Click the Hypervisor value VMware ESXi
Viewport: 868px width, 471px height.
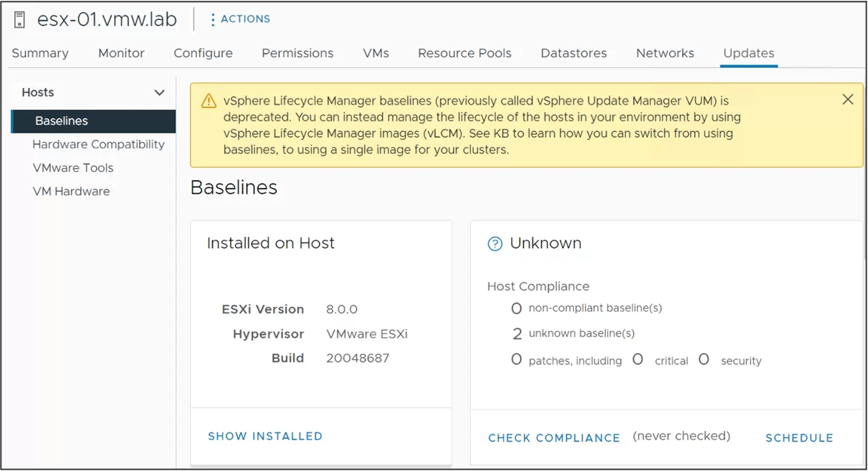[367, 334]
